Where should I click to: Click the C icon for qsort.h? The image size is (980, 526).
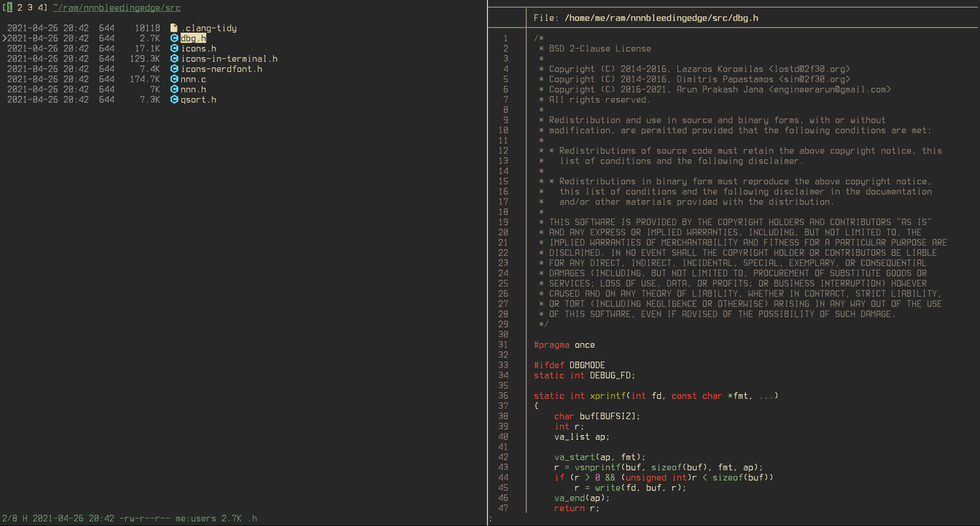174,100
